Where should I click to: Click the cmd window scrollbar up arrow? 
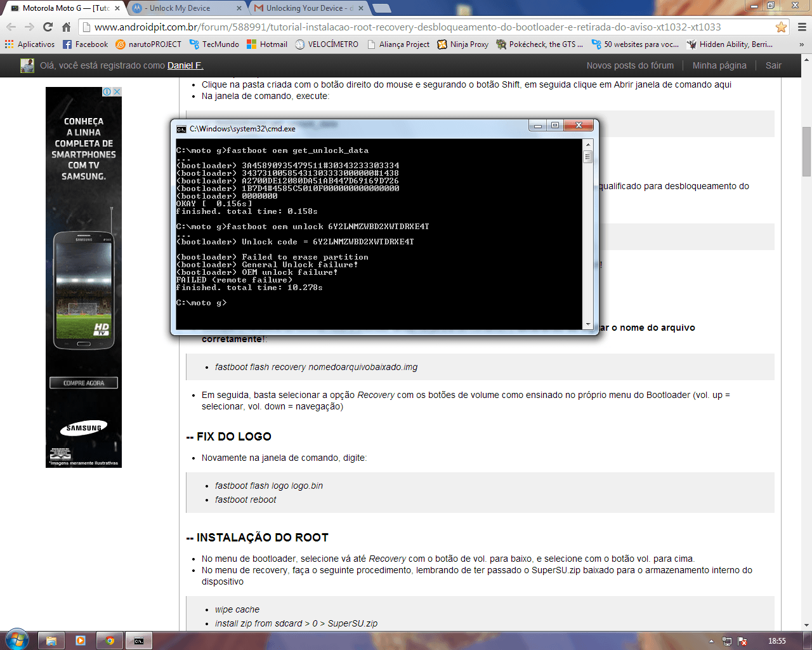coord(588,144)
